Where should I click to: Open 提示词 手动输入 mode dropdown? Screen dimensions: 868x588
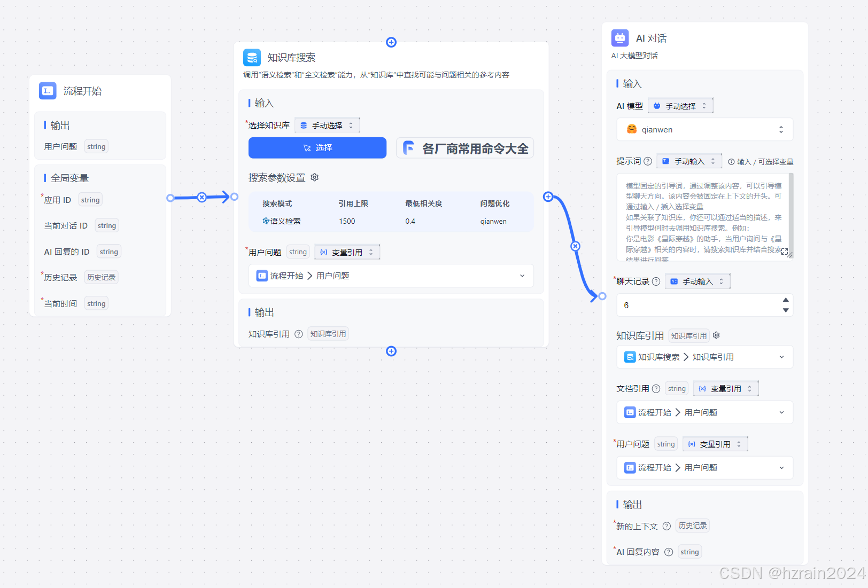coord(689,161)
